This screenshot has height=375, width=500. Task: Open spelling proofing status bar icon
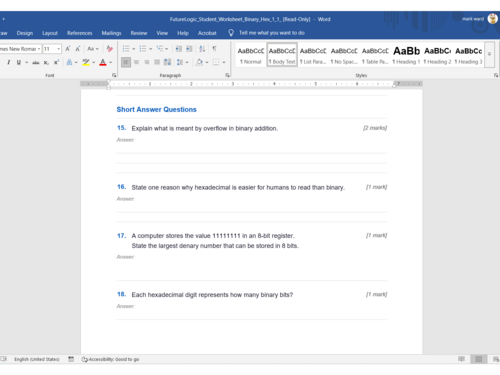point(4,359)
